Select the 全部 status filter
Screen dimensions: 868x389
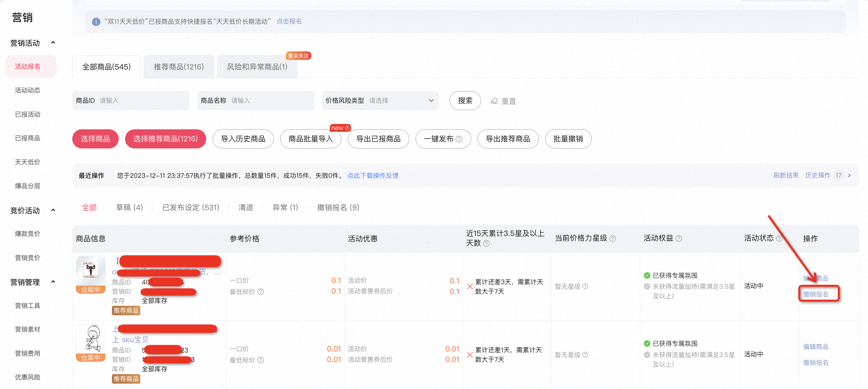(89, 208)
